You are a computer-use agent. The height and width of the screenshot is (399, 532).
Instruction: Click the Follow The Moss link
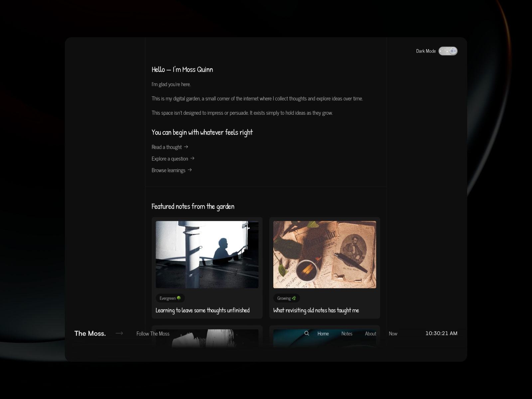click(153, 333)
